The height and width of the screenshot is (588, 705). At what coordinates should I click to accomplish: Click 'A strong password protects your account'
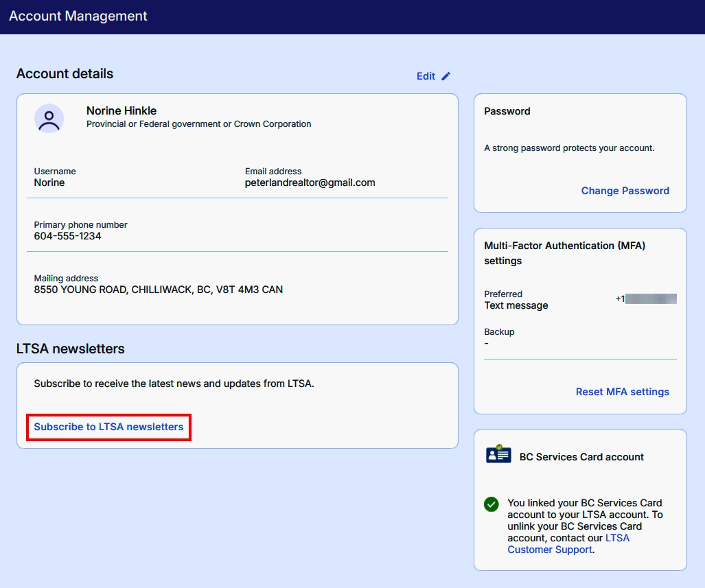[x=569, y=148]
